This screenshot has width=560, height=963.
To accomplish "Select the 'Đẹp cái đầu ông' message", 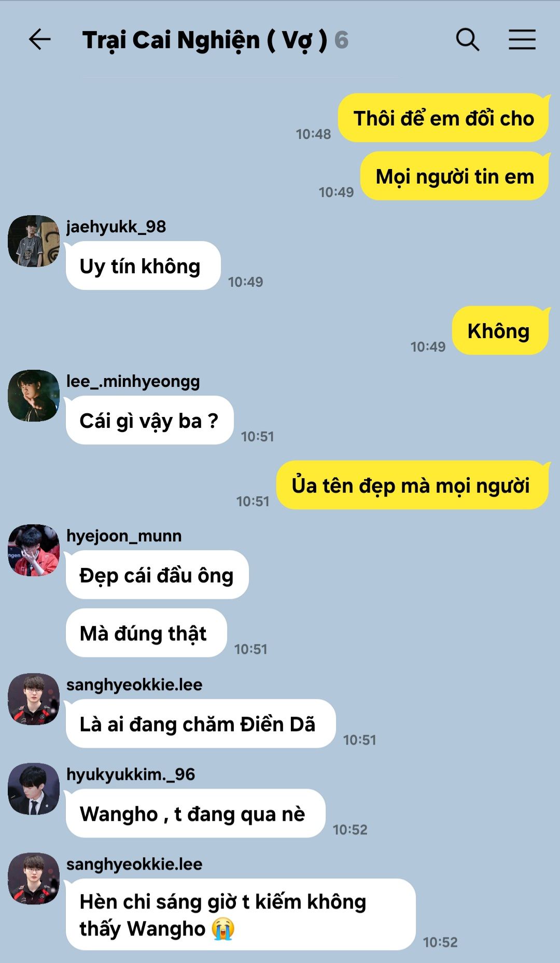I will [157, 575].
